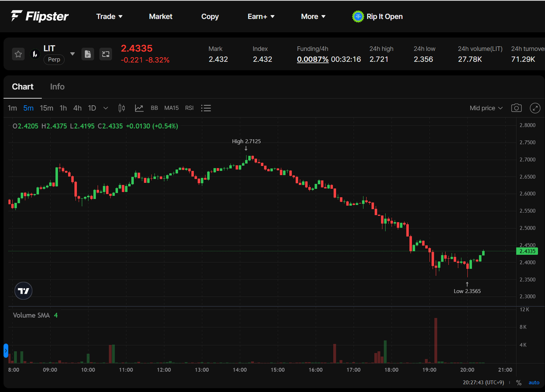Toggle percent scale on price axis
The image size is (545, 392).
coord(519,383)
